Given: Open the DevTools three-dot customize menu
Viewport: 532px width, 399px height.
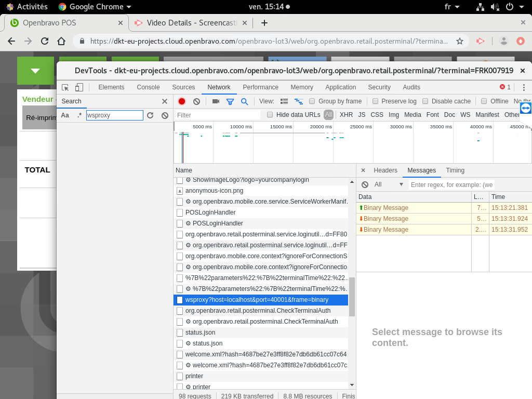Looking at the screenshot, I should pyautogui.click(x=524, y=87).
